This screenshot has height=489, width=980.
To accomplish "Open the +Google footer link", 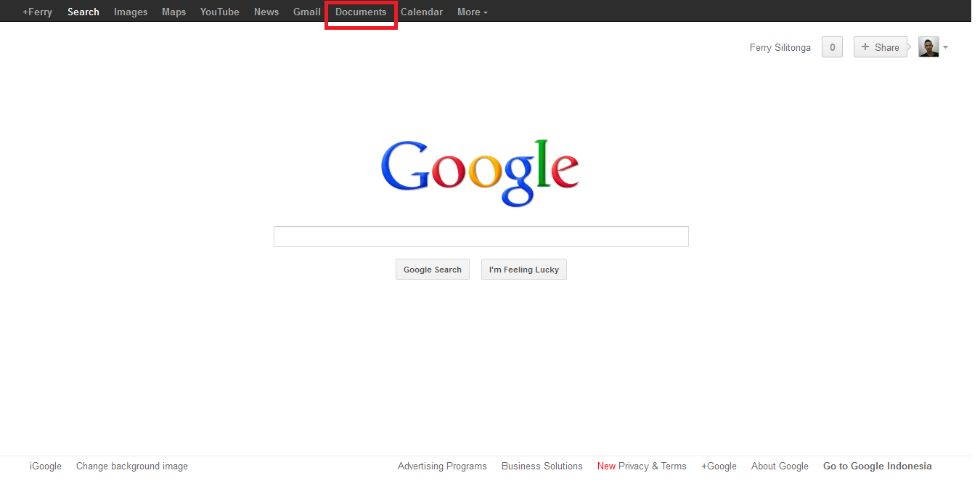I will tap(719, 466).
